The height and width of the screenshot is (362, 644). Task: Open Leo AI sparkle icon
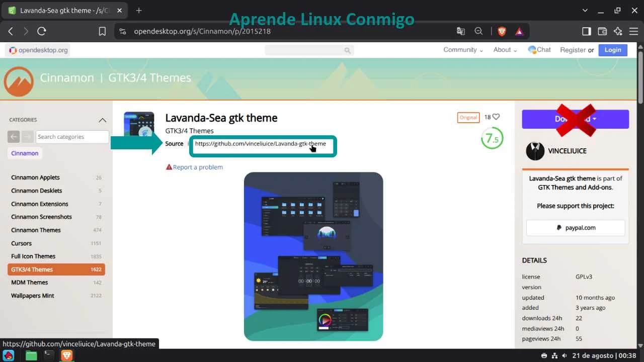pyautogui.click(x=618, y=31)
